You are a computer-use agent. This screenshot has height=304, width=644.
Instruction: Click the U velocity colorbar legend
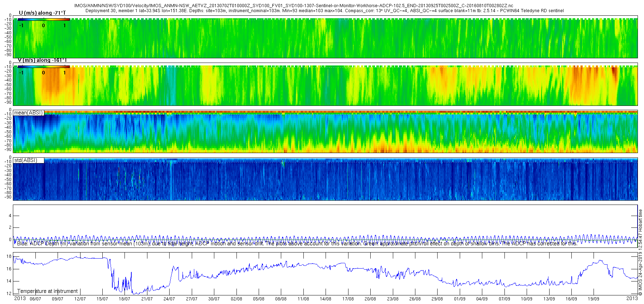point(44,23)
